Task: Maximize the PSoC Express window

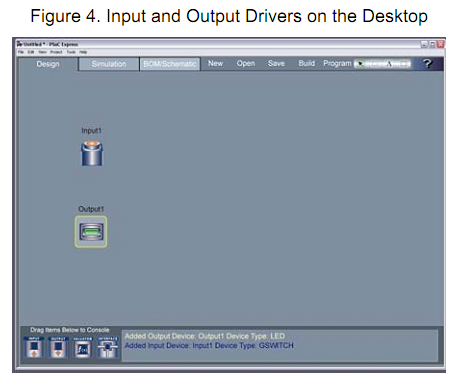Action: click(x=432, y=44)
